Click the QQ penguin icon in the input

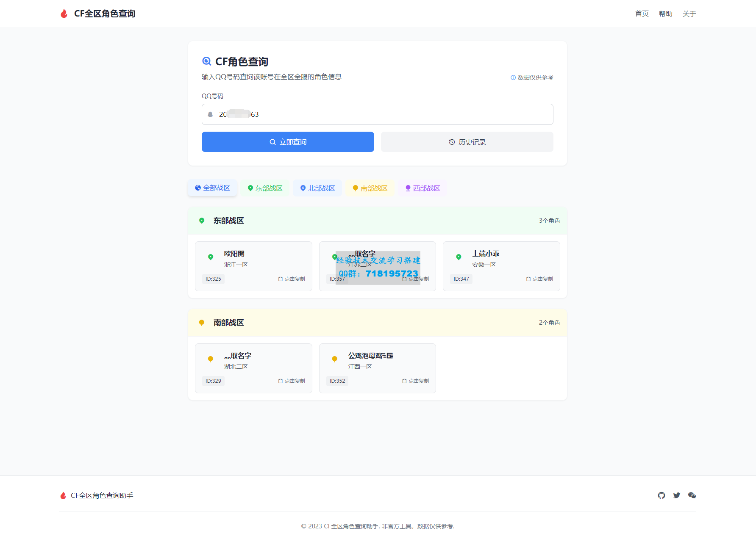(x=210, y=114)
